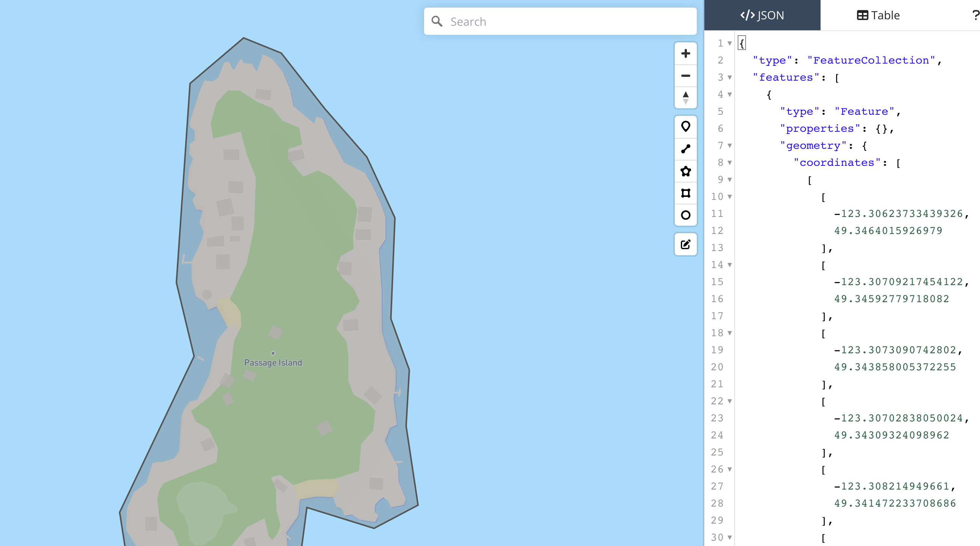
Task: Select the draw polygon tool
Action: pos(685,171)
